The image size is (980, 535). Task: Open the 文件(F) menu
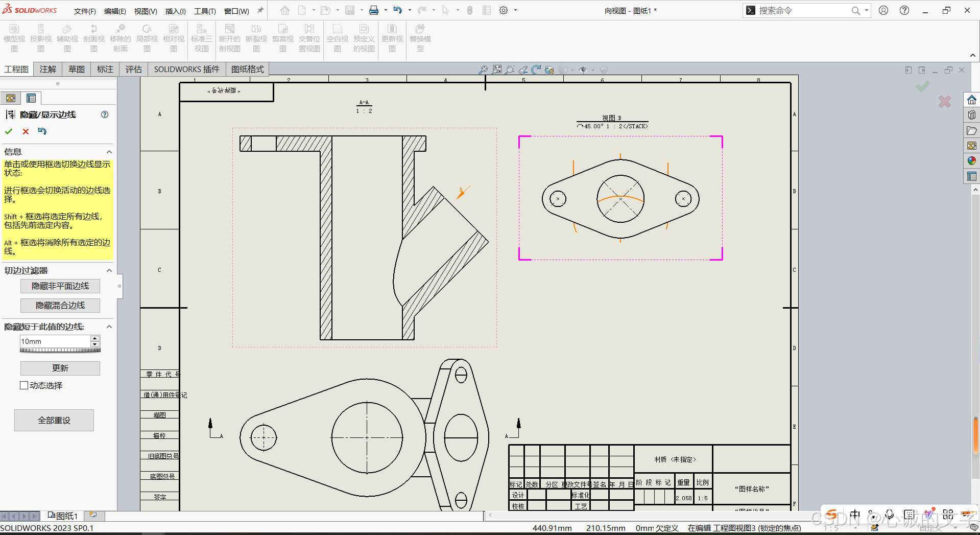coord(85,11)
